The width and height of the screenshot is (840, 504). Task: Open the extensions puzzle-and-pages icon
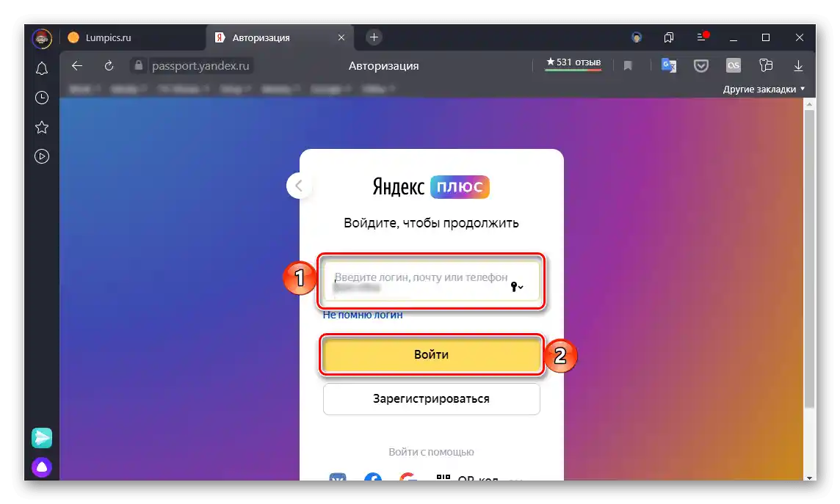pos(766,65)
